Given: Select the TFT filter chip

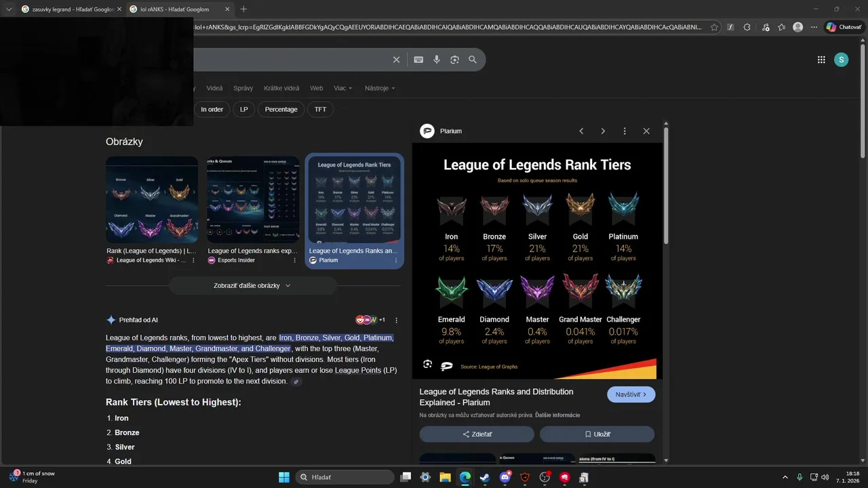Looking at the screenshot, I should [x=320, y=109].
